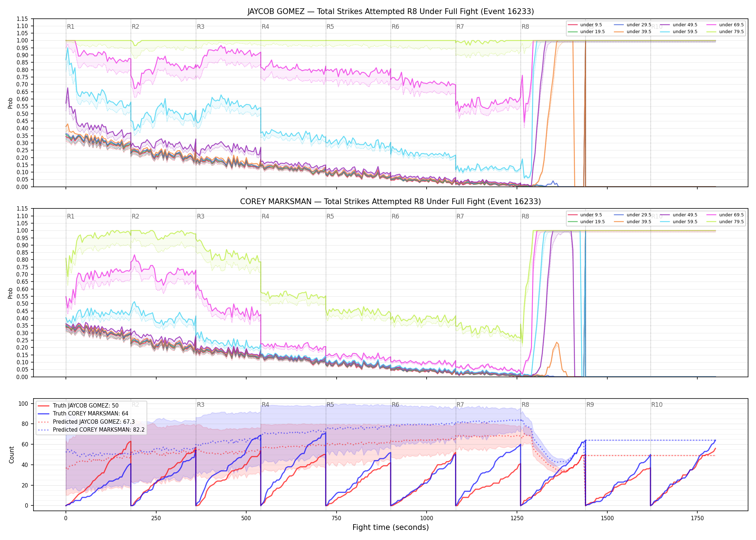Click 'Prob' y-axis label of Jaycob Gomez chart

[10, 103]
